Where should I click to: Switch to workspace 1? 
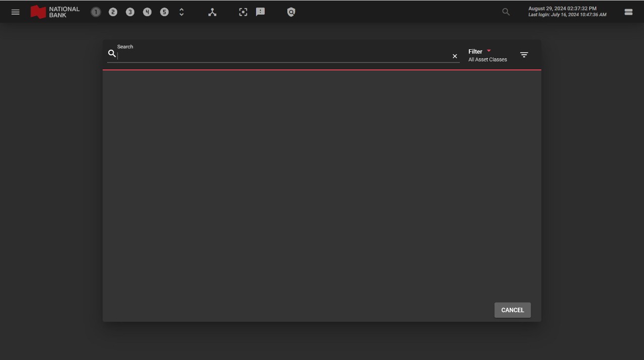click(96, 12)
